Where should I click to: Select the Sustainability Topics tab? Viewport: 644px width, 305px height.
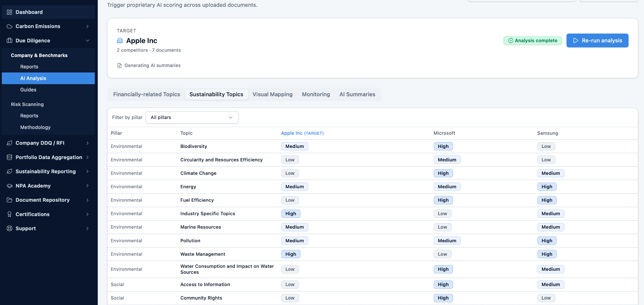[216, 94]
